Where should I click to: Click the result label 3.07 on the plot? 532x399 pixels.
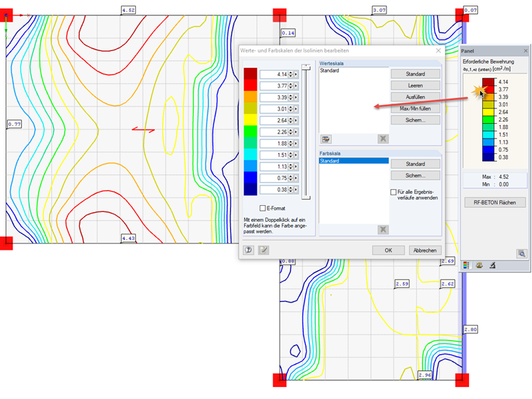pyautogui.click(x=379, y=10)
